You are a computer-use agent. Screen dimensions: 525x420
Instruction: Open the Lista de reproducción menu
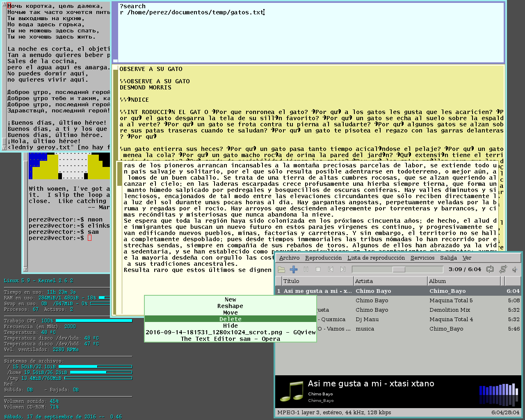point(376,258)
